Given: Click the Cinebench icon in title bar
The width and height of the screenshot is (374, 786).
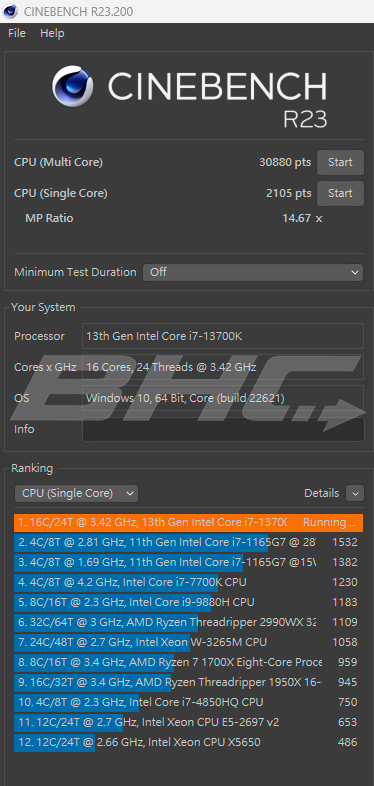Looking at the screenshot, I should pyautogui.click(x=10, y=11).
